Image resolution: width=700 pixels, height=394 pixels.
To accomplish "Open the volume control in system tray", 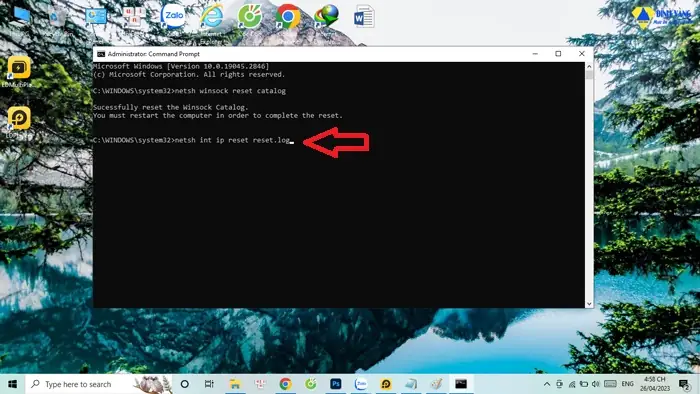I will point(596,384).
